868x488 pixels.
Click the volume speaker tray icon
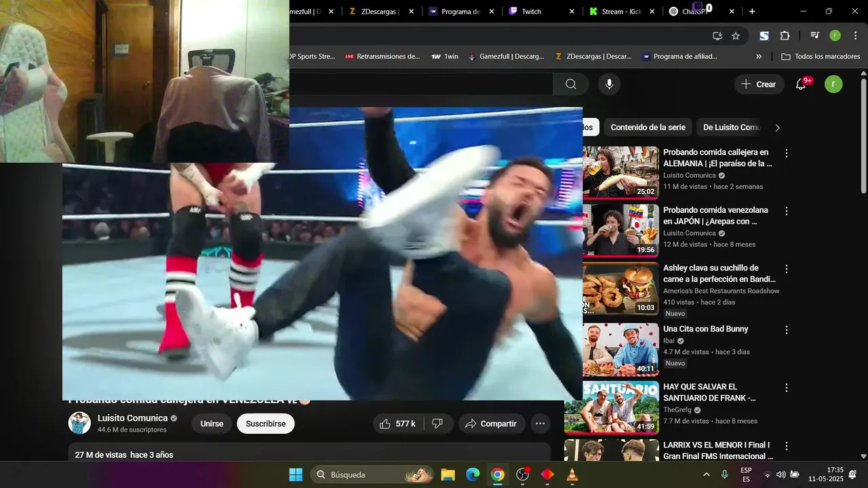click(781, 474)
